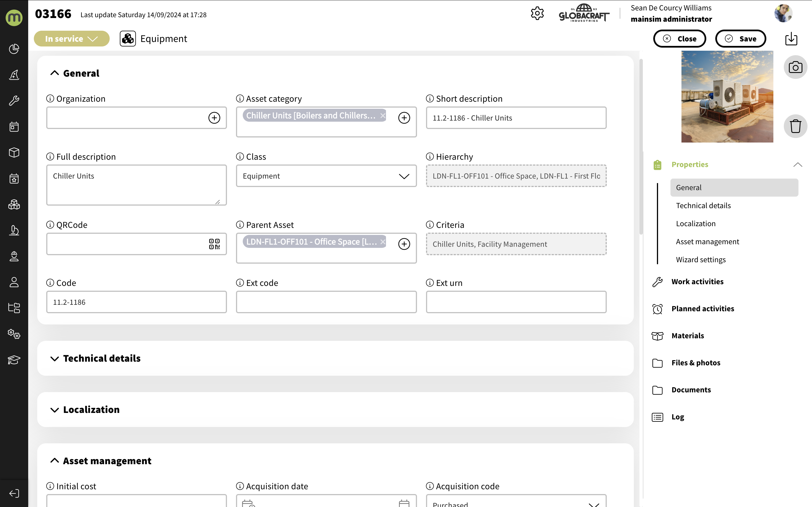Image resolution: width=812 pixels, height=507 pixels.
Task: Click the Save button
Action: (740, 39)
